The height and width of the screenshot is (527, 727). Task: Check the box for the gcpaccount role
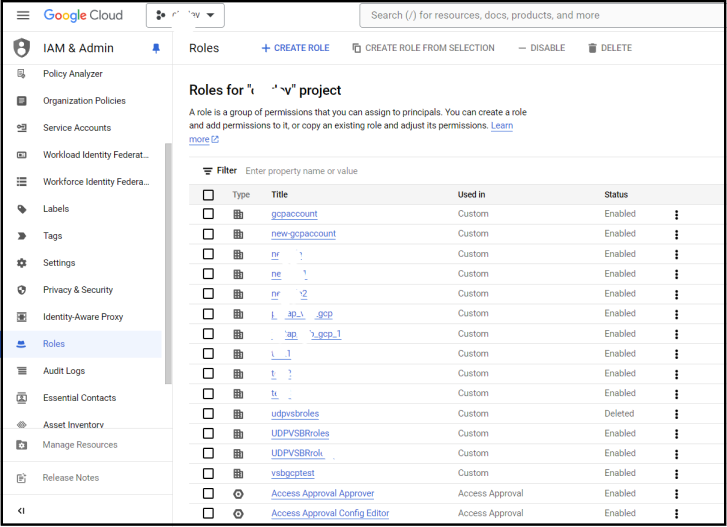pos(208,214)
